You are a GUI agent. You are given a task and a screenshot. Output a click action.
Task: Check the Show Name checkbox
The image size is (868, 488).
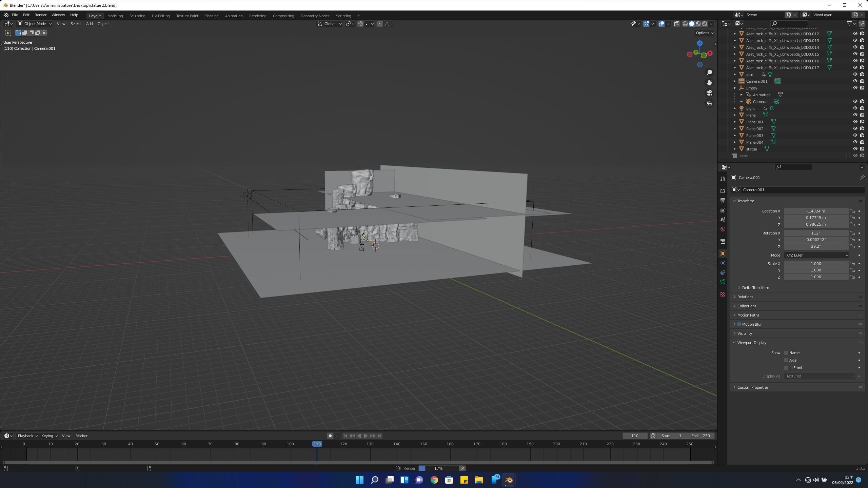pyautogui.click(x=786, y=353)
